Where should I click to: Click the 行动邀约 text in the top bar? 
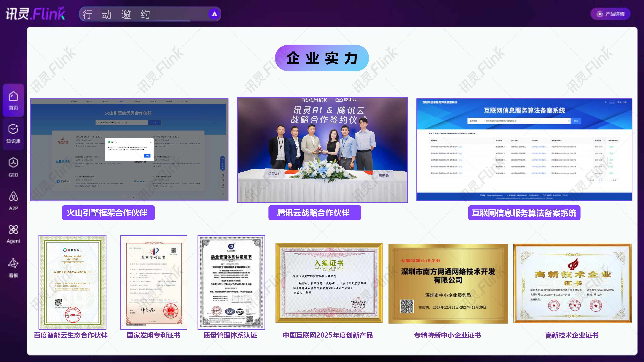click(x=116, y=14)
